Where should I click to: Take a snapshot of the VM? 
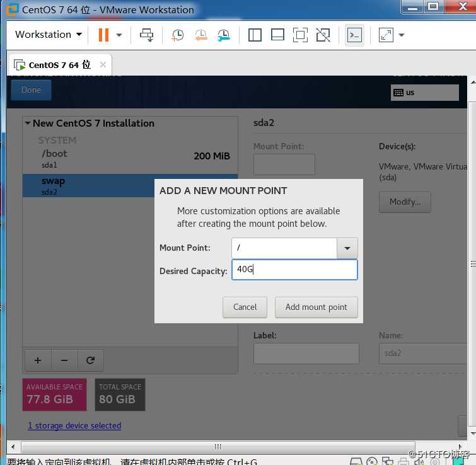point(178,35)
